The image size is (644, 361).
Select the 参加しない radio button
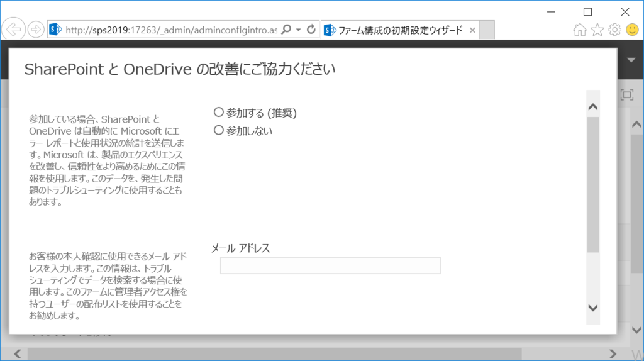tap(218, 130)
